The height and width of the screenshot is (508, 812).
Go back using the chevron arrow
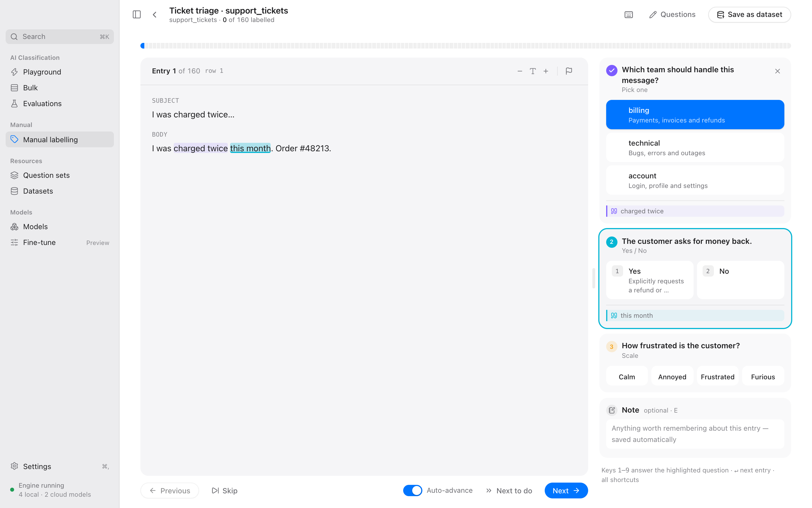coord(155,14)
